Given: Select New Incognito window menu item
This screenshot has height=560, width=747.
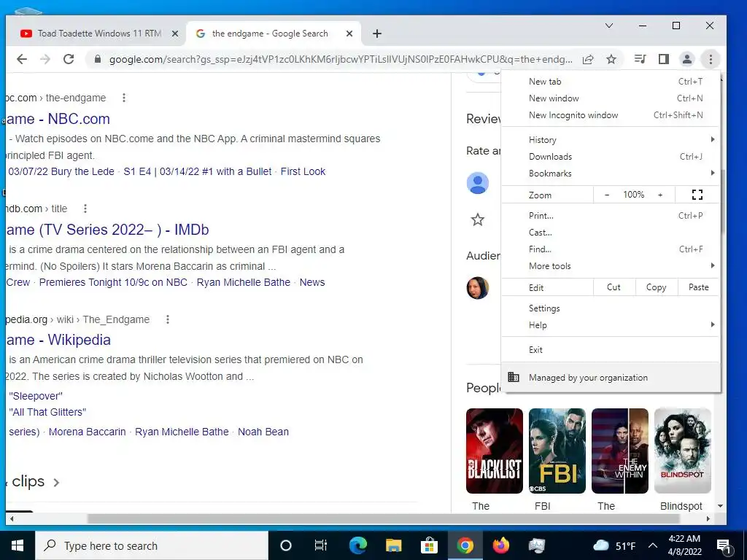Looking at the screenshot, I should [610, 114].
